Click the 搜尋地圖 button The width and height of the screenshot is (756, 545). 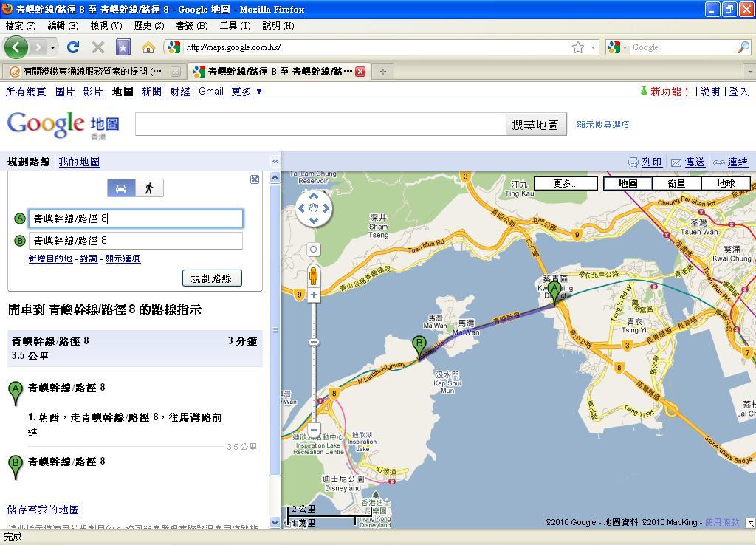click(535, 125)
